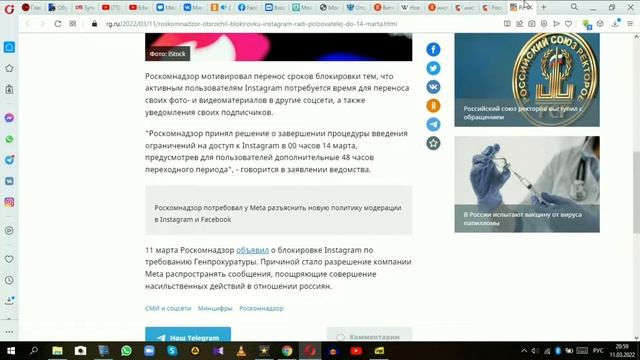Open VK in Opera sidebar
The image size is (640, 360).
9,181
